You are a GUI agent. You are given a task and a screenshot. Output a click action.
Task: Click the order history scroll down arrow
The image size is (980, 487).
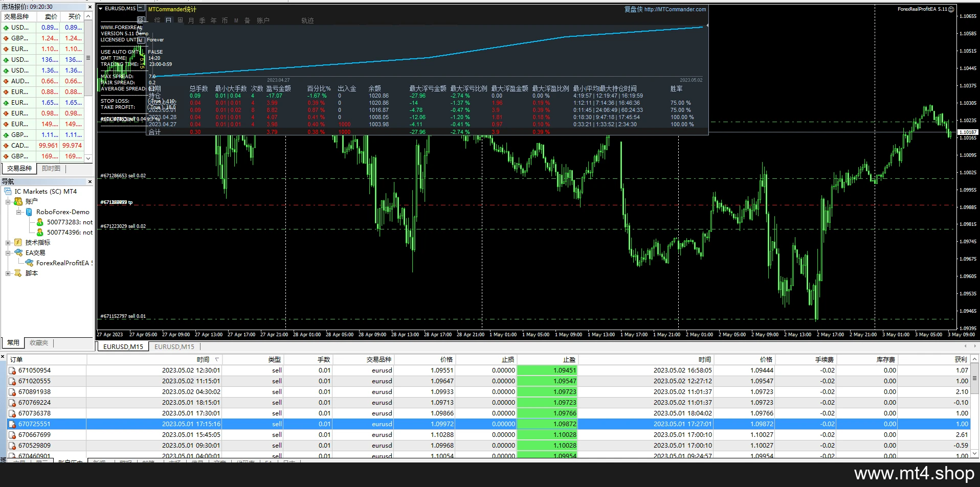(x=975, y=453)
